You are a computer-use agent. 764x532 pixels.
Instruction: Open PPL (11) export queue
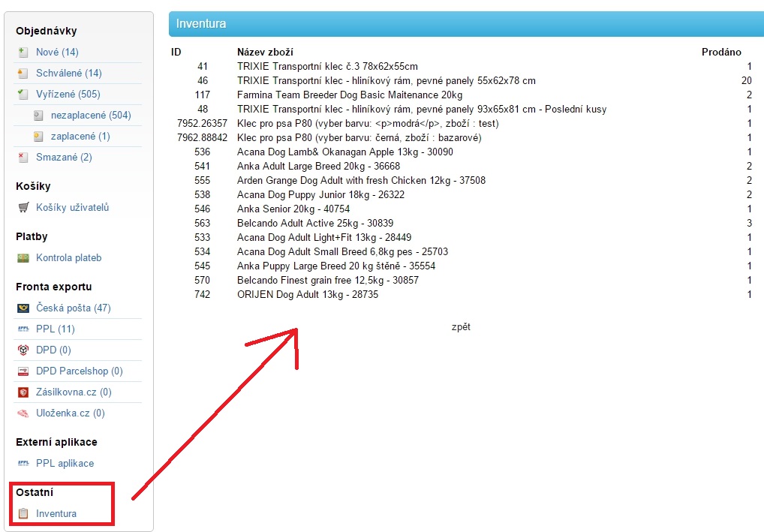point(56,329)
